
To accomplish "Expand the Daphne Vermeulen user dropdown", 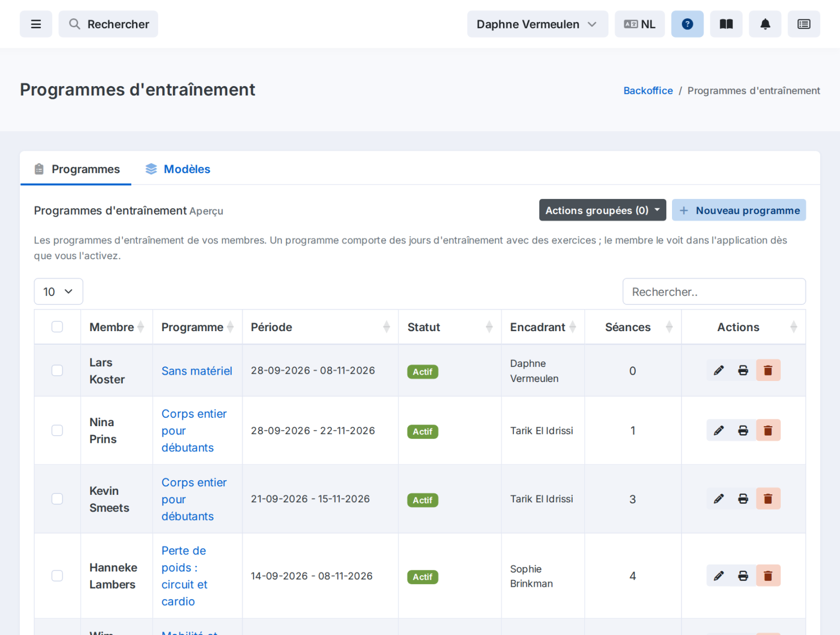I will tap(538, 24).
